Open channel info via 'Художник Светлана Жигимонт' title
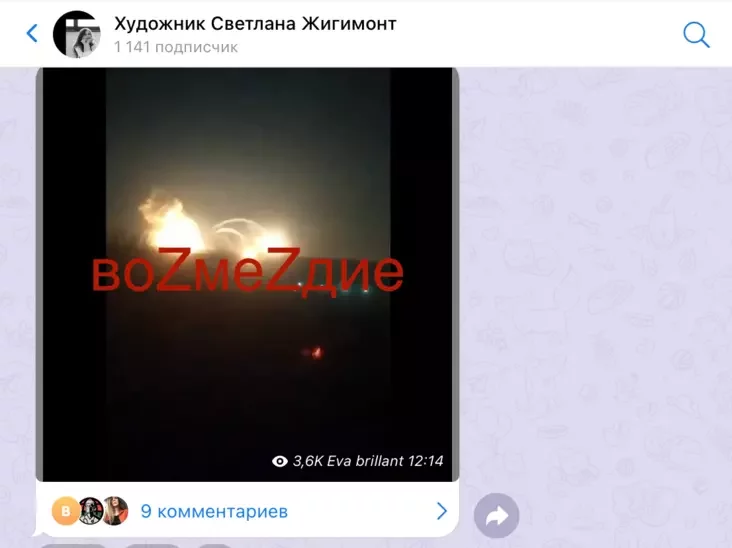 (x=255, y=23)
